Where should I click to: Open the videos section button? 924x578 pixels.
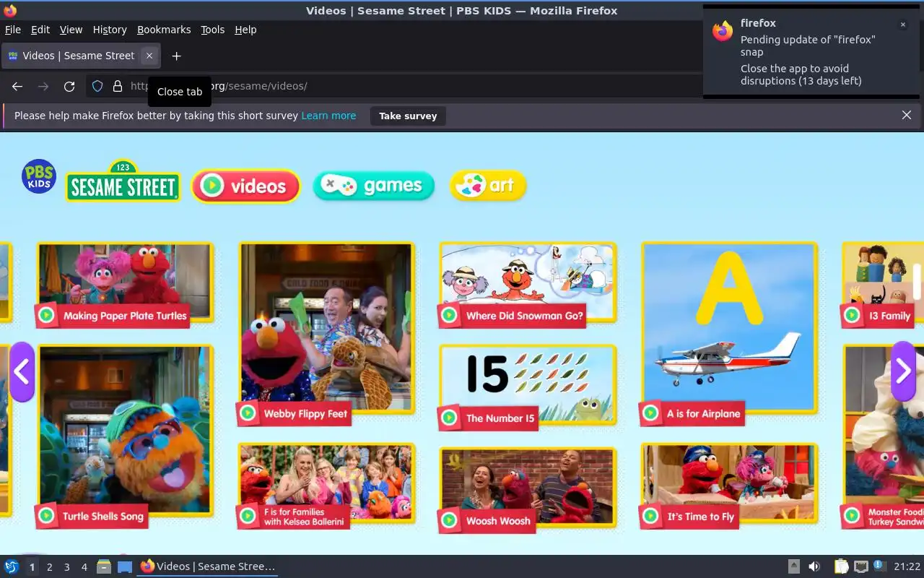(x=246, y=186)
